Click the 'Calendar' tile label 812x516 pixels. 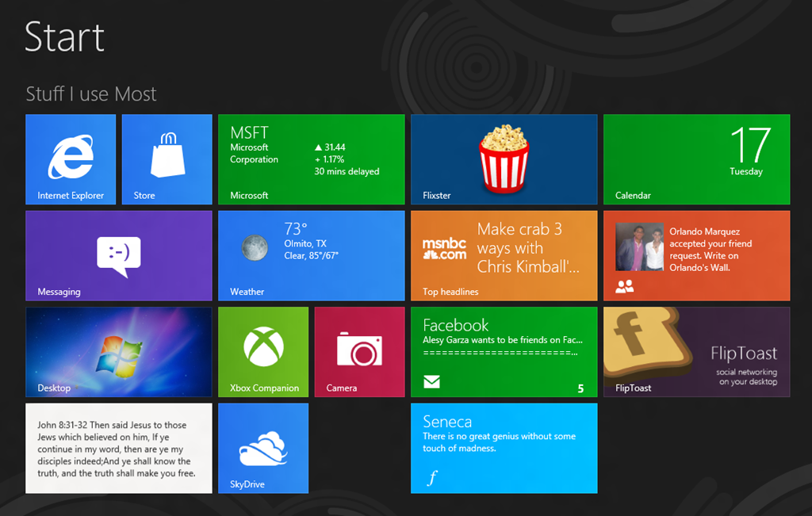633,196
